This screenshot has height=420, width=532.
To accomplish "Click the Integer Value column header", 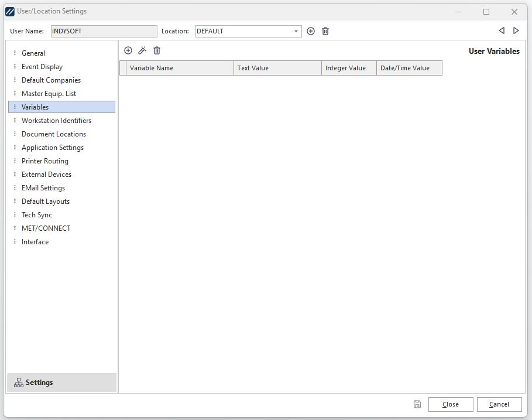I will [x=349, y=68].
